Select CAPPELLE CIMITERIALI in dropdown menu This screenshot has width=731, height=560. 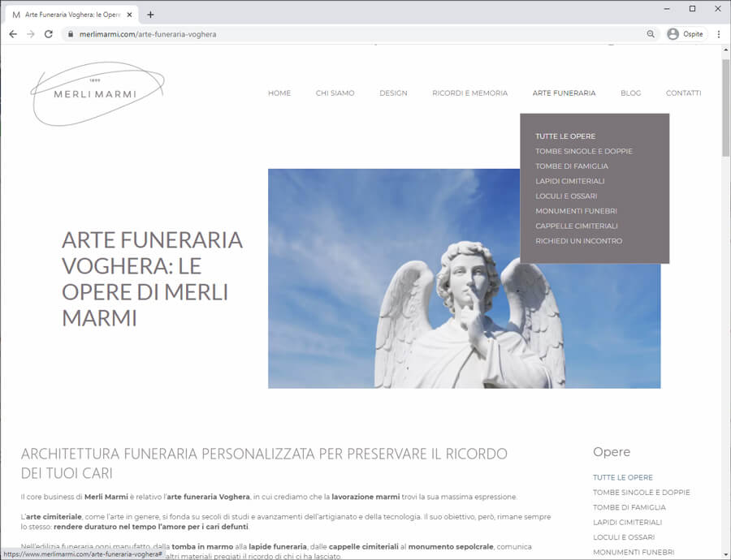tap(576, 226)
